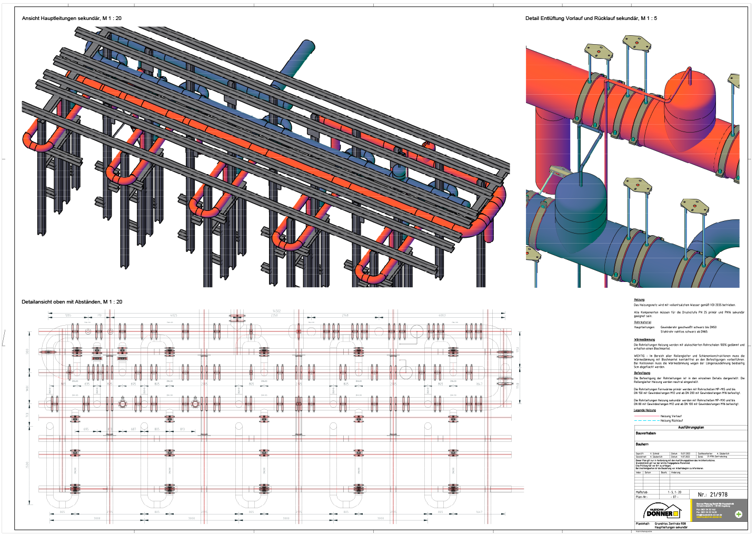Viewport: 756px width, 535px height.
Task: Select the 'Ansicht Hauptleitungen sekundär, M 1 : 20' title
Action: point(72,18)
